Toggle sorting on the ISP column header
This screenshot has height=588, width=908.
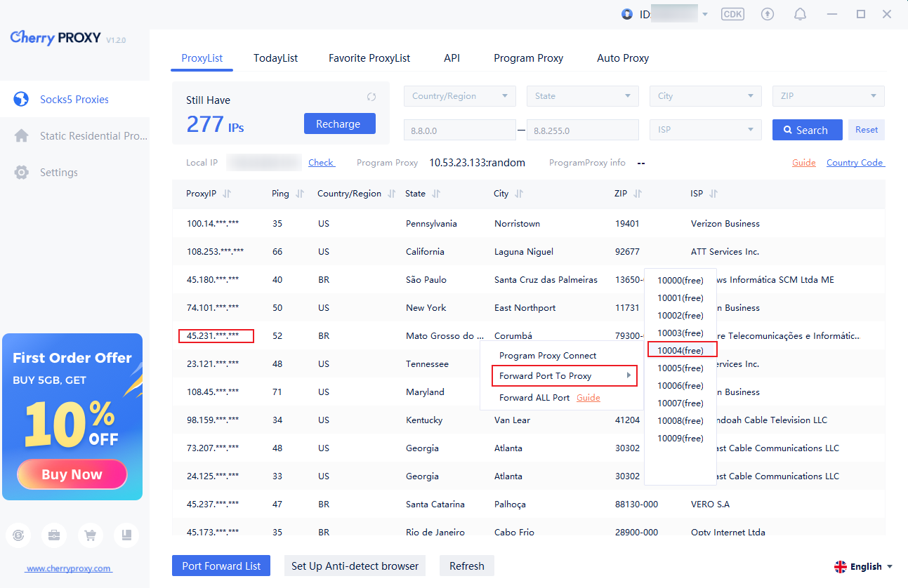coord(713,194)
